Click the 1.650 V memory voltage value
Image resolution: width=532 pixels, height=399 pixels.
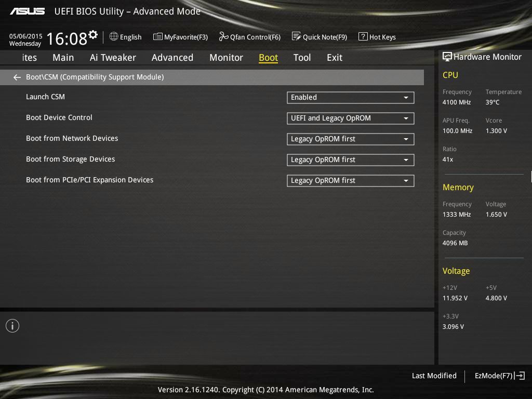496,215
